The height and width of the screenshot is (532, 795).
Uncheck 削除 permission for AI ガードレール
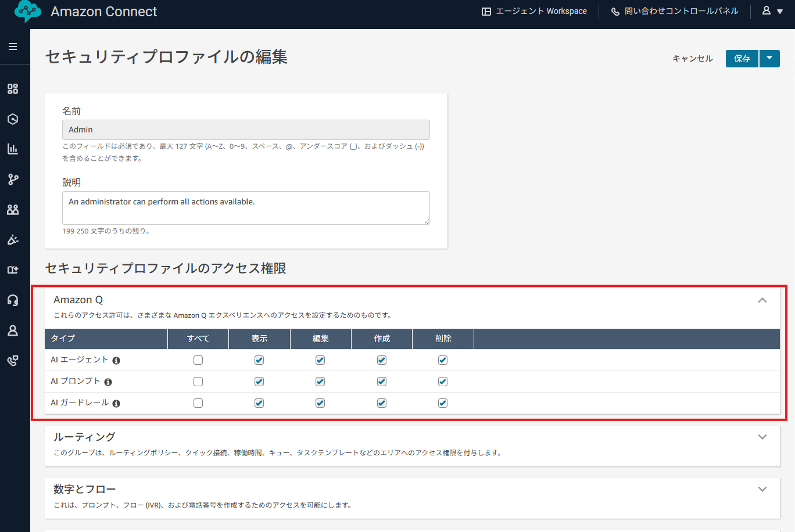(443, 403)
